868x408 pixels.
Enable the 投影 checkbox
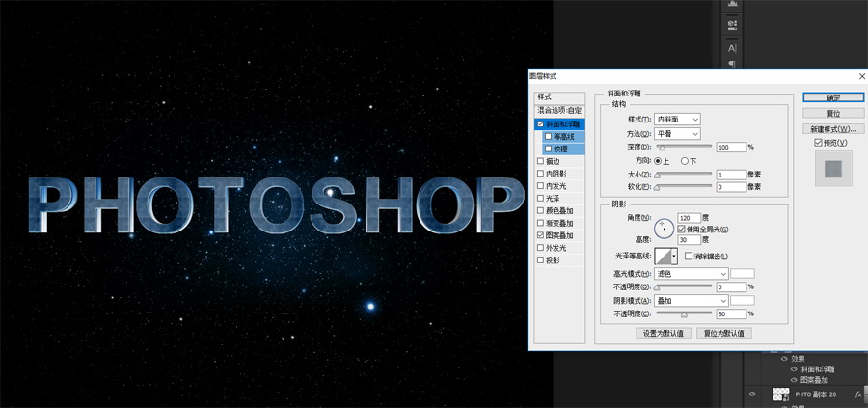point(540,260)
